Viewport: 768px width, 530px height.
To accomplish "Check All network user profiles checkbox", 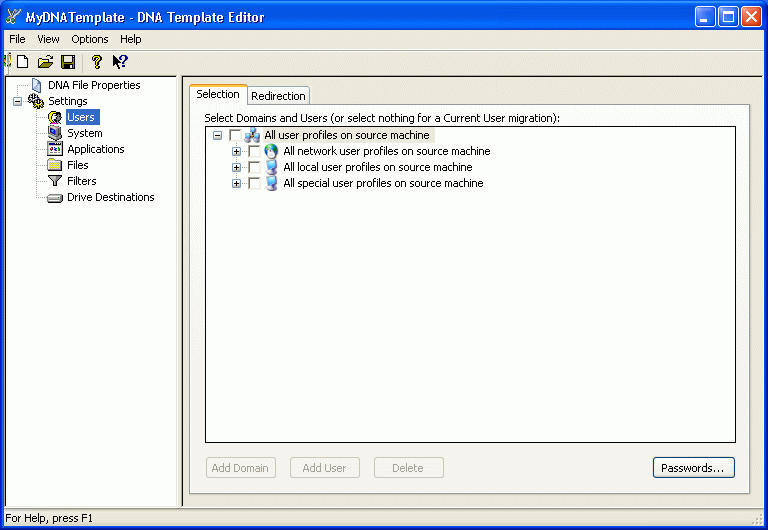I will click(254, 151).
